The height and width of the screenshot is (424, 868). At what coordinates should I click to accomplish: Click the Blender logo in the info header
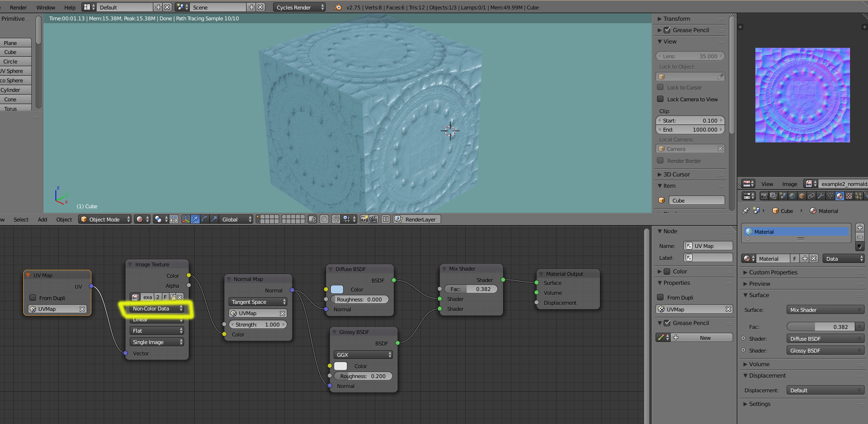point(338,7)
